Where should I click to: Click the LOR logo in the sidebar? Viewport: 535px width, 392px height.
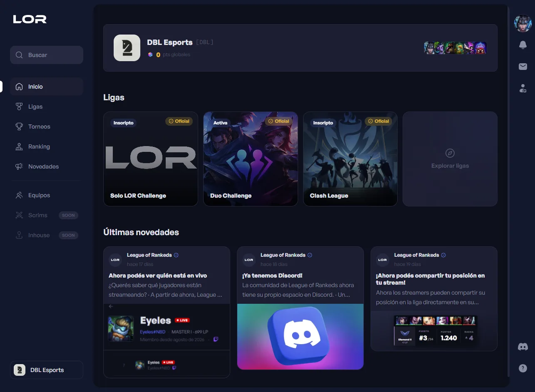pyautogui.click(x=30, y=19)
